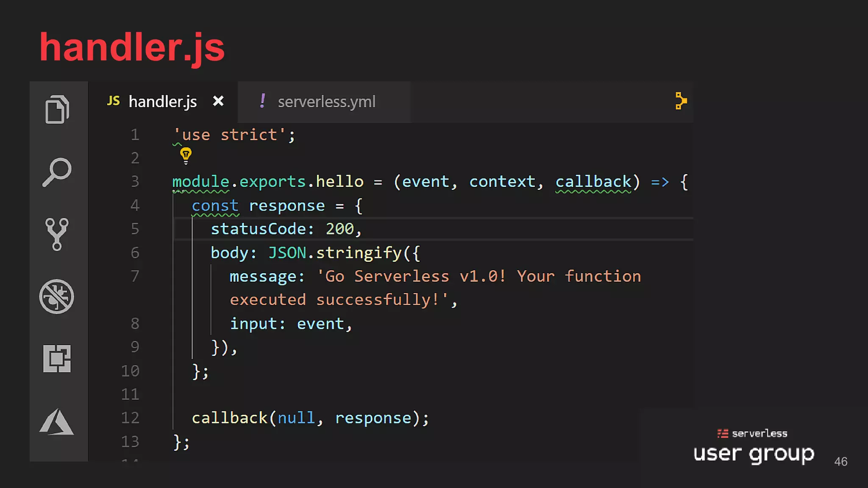Screen dimensions: 868x488
Task: Click line number 1 in the gutter
Action: (135, 135)
